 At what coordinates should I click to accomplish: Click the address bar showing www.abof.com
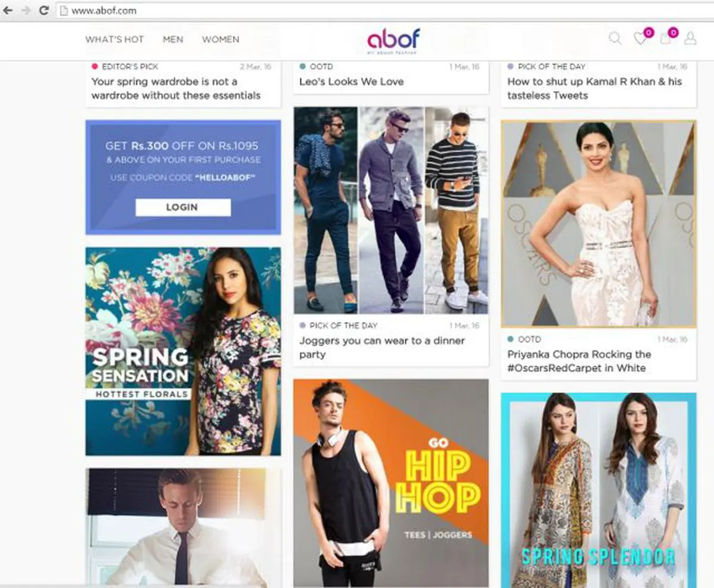tap(381, 11)
